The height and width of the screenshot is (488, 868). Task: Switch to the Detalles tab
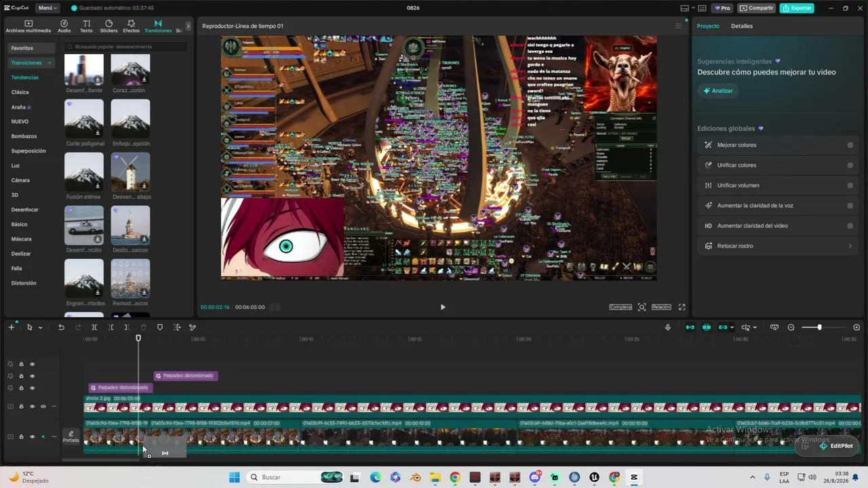pyautogui.click(x=742, y=26)
